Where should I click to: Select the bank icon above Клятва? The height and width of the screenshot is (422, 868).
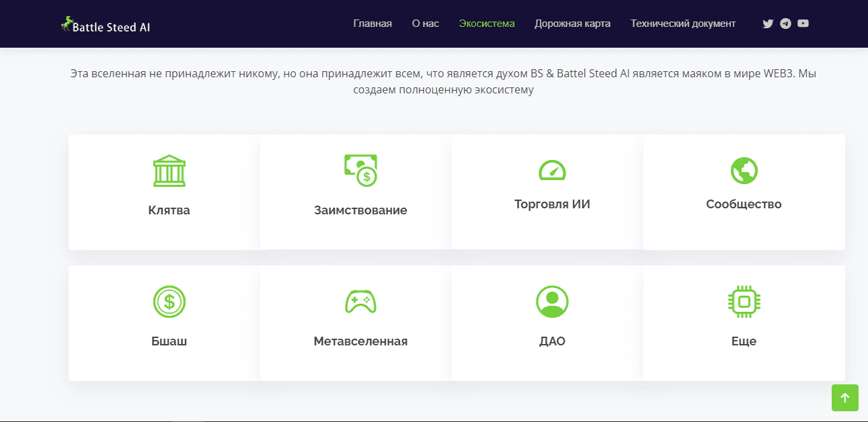169,170
